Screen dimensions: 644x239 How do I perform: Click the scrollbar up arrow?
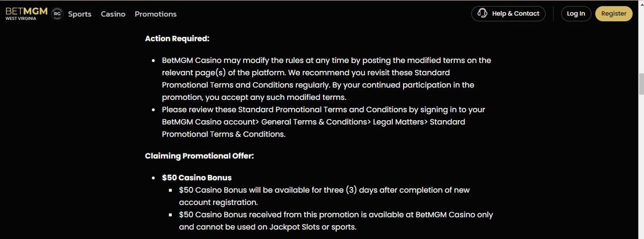(x=640, y=4)
